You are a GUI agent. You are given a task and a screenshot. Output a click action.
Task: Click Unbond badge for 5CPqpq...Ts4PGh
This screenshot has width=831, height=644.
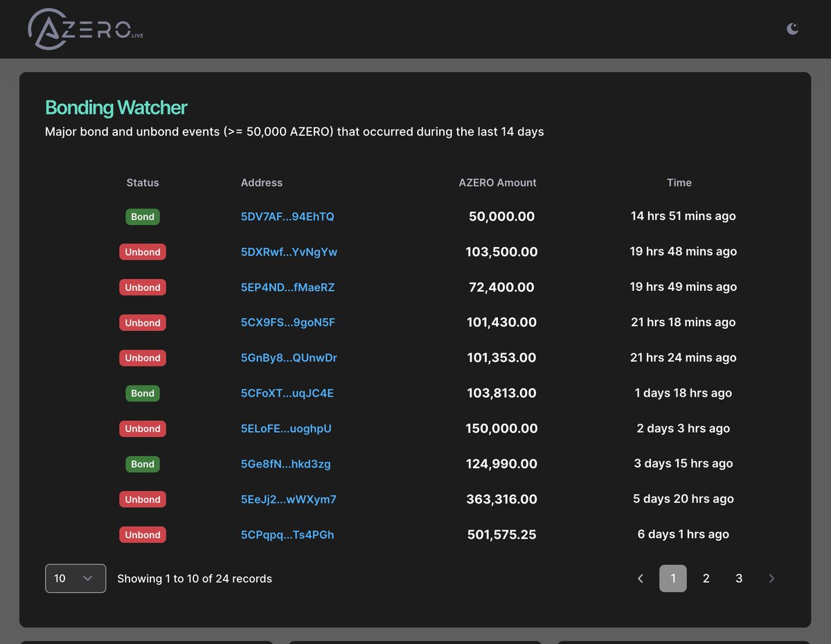coord(143,535)
